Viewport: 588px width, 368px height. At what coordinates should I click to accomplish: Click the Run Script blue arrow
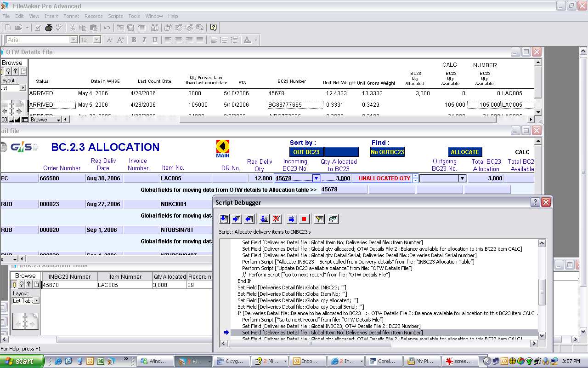pos(291,219)
